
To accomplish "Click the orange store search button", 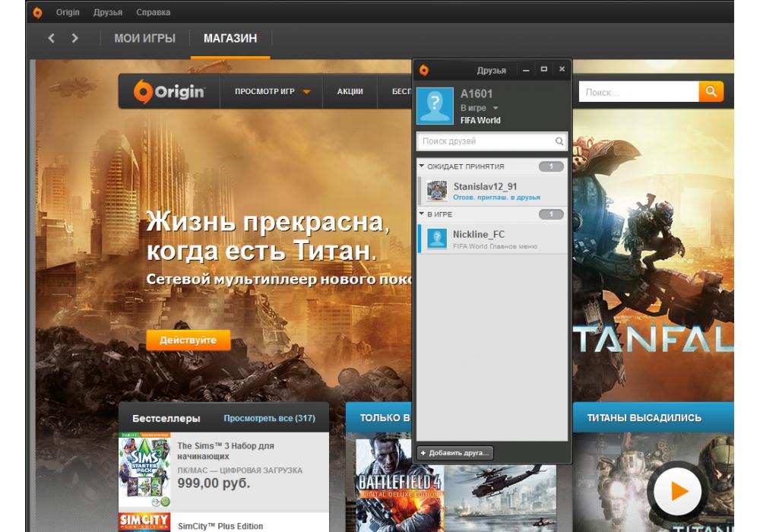I will [711, 92].
